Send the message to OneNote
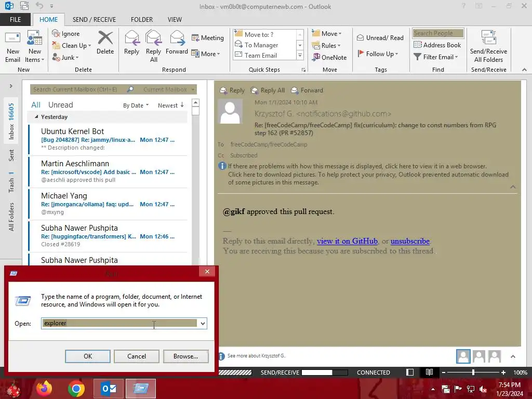 click(329, 57)
